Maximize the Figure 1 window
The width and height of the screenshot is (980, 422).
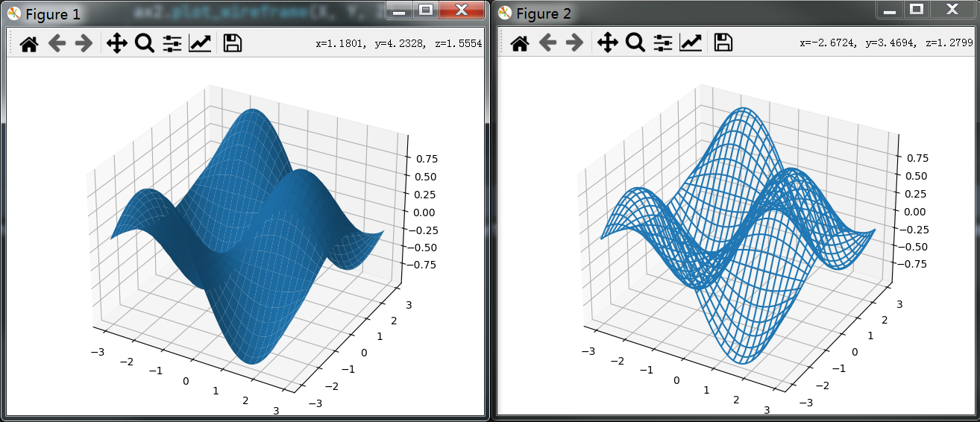tap(425, 10)
